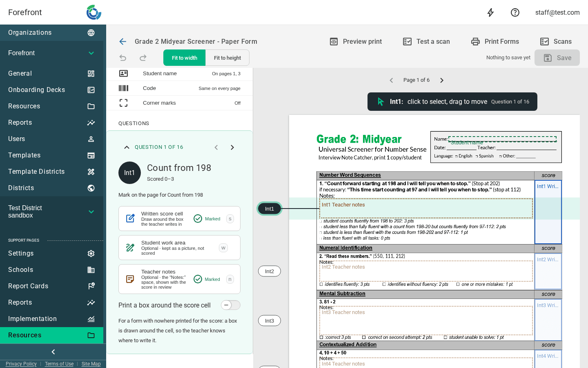The width and height of the screenshot is (588, 368).
Task: Open Organizations in sidebar
Action: pos(51,33)
